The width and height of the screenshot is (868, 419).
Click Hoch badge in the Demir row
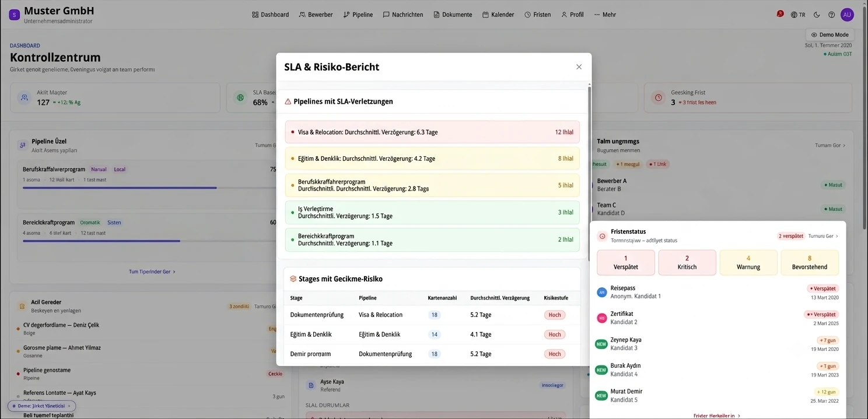[555, 354]
